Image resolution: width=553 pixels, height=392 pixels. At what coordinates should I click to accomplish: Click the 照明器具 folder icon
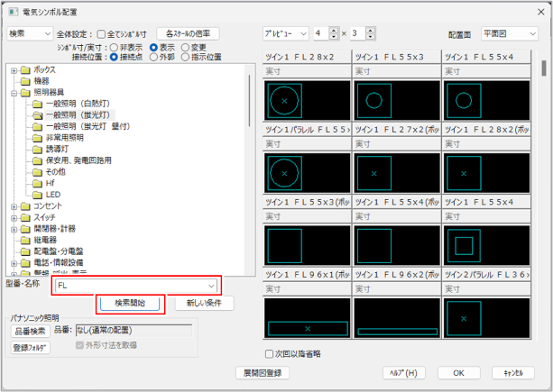(x=25, y=93)
